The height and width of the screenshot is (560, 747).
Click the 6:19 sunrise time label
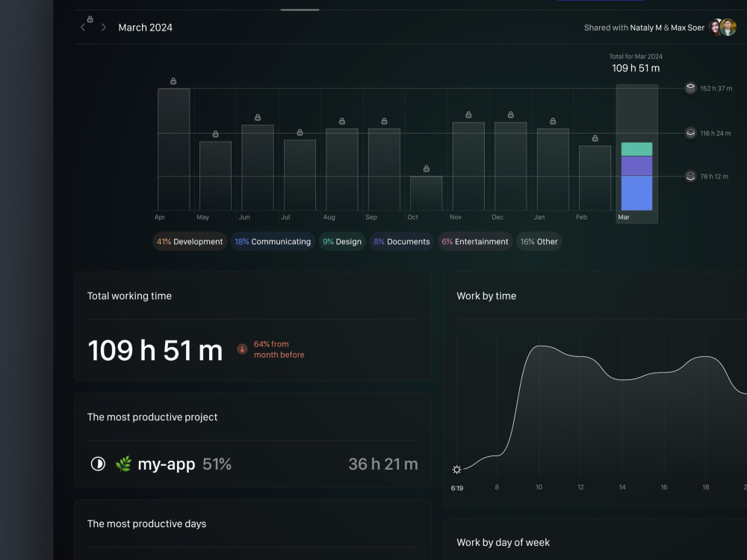tap(457, 488)
